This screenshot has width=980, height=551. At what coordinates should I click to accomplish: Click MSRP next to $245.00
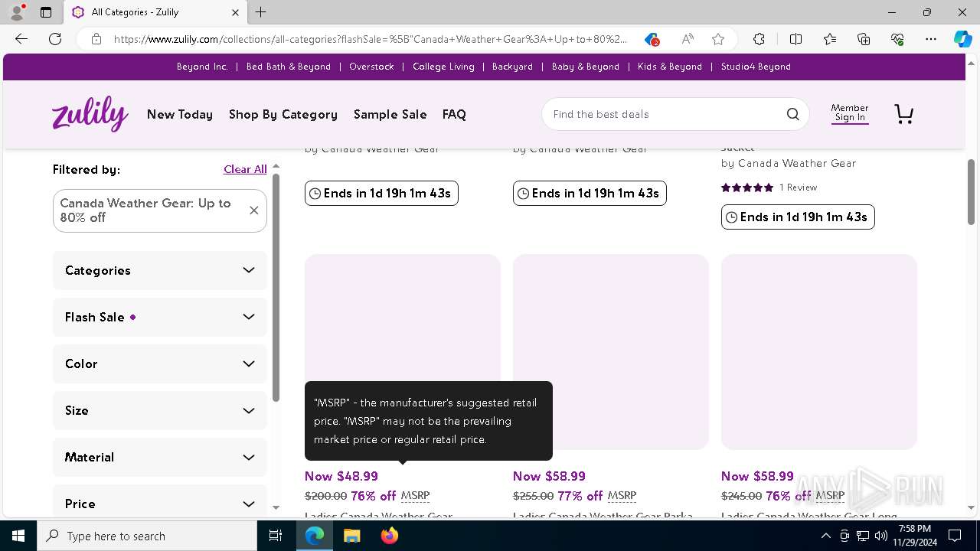tap(830, 496)
